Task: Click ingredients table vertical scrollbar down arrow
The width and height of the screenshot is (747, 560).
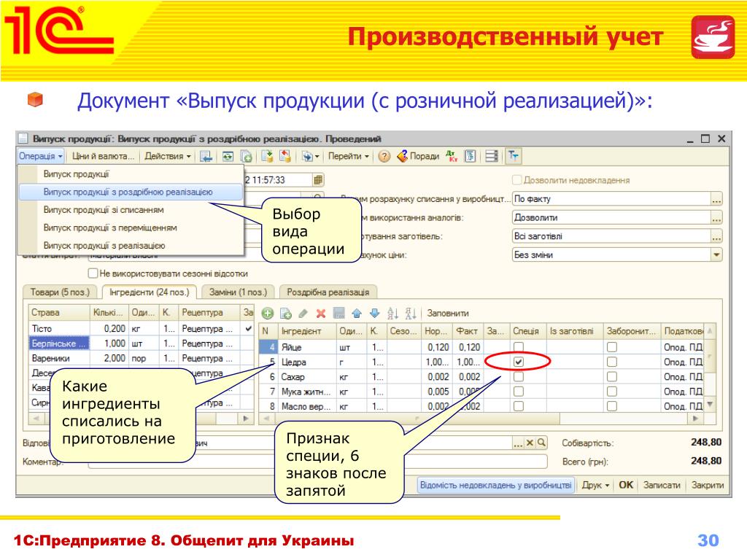Action: [711, 405]
